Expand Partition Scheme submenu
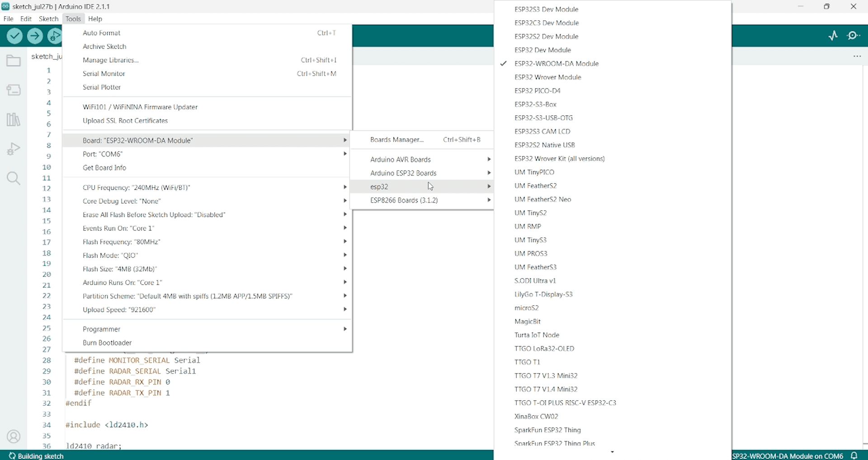This screenshot has height=460, width=868. [207, 296]
